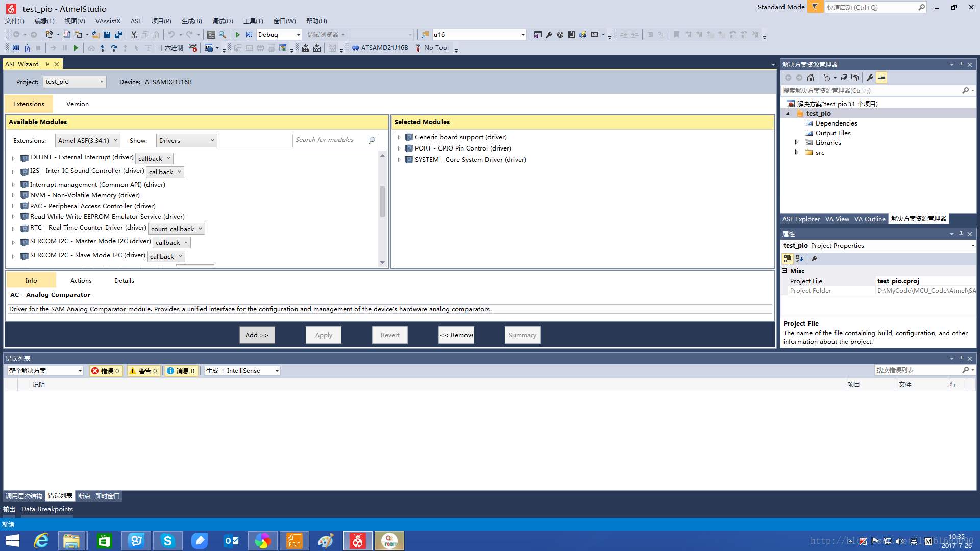Switch to the Version tab
Image resolution: width=980 pixels, height=551 pixels.
78,104
